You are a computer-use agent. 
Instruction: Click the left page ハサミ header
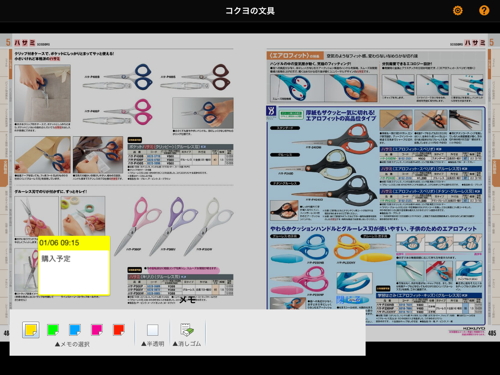(x=24, y=43)
